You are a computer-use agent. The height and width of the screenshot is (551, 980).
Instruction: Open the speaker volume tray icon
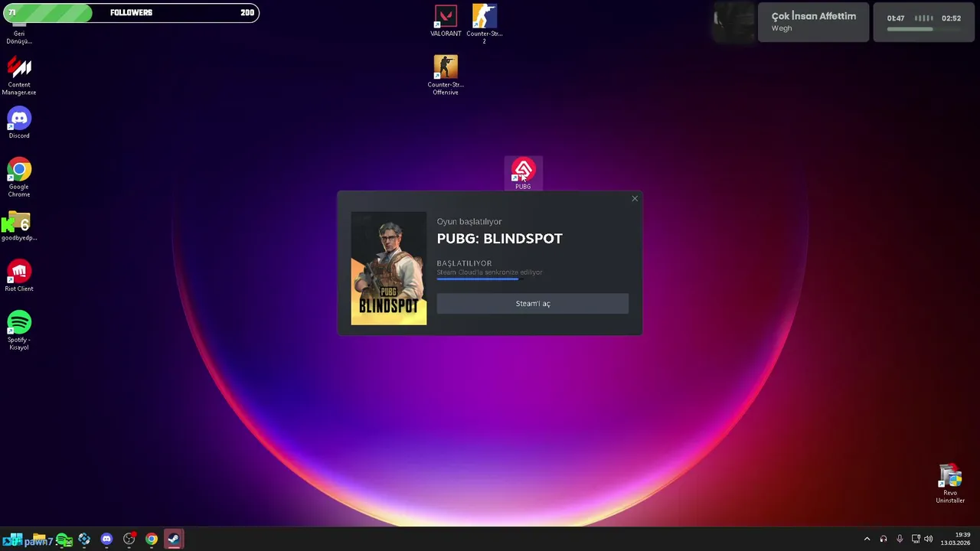click(929, 539)
